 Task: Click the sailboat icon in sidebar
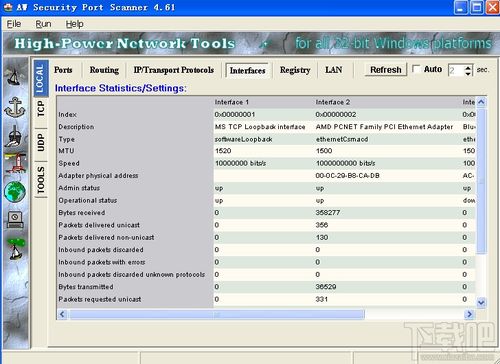tap(14, 75)
